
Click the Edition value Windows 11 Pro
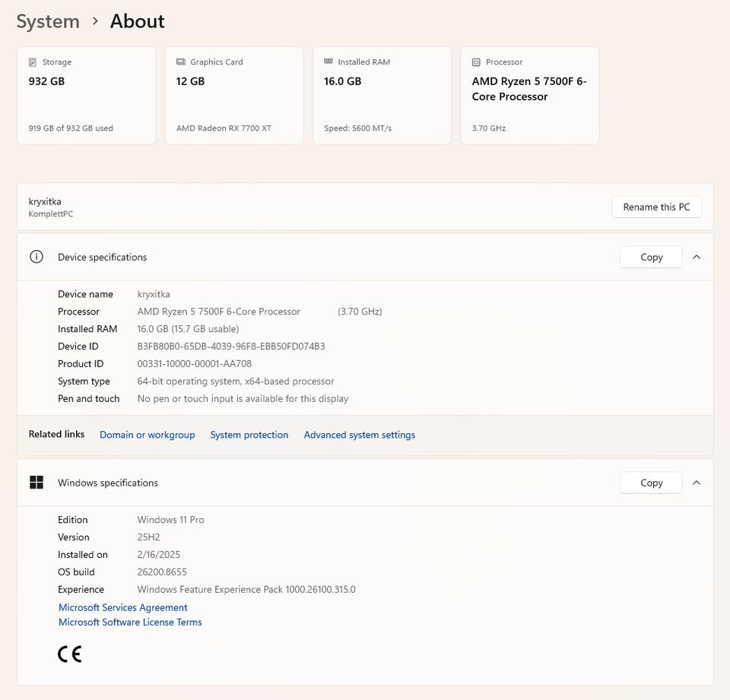pos(171,520)
